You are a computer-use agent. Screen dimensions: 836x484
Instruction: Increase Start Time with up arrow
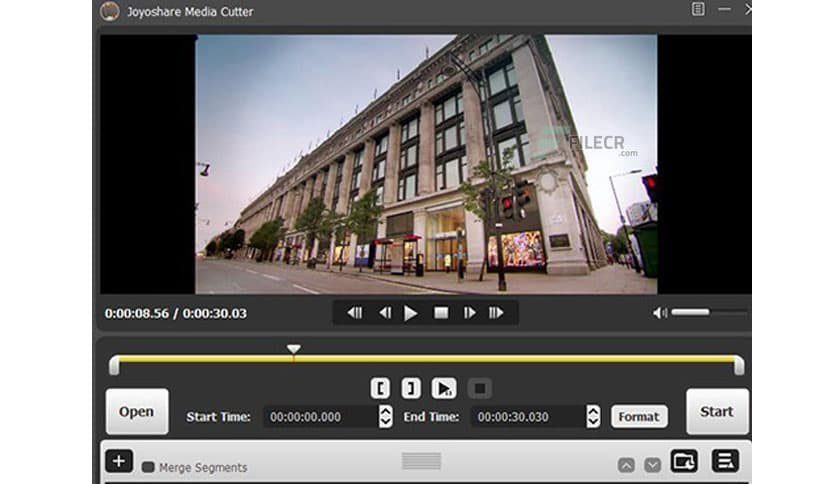386,411
